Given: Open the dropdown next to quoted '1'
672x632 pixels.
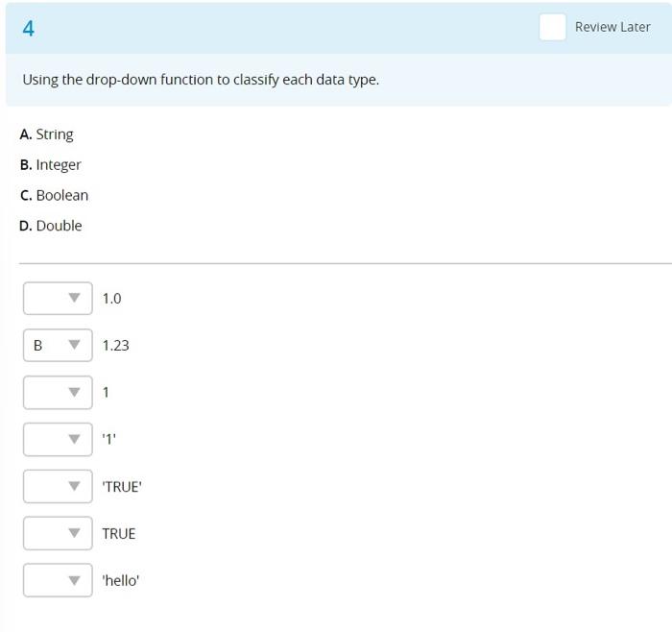Looking at the screenshot, I should (x=58, y=439).
